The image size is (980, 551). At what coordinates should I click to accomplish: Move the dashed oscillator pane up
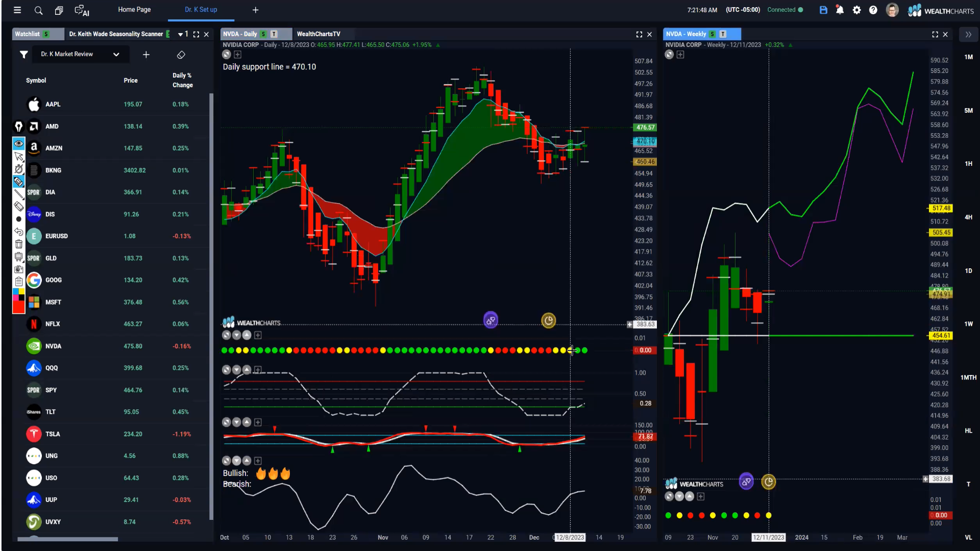pos(247,370)
